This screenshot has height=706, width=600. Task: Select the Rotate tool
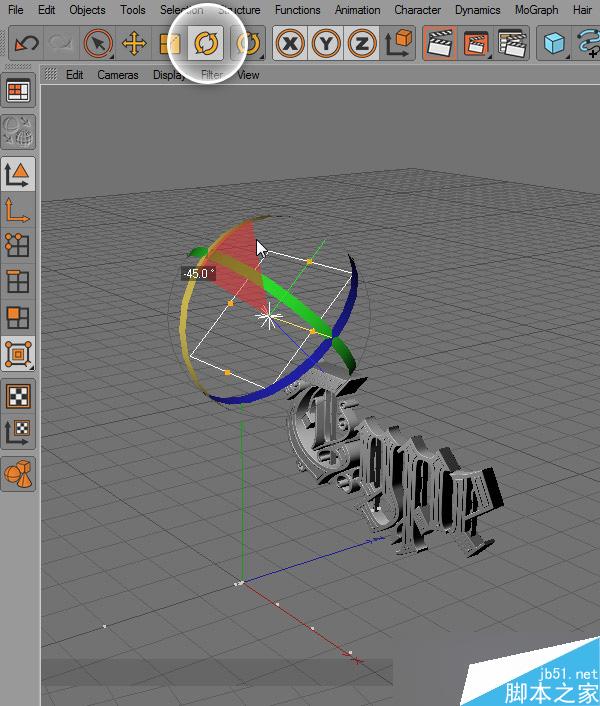point(206,44)
